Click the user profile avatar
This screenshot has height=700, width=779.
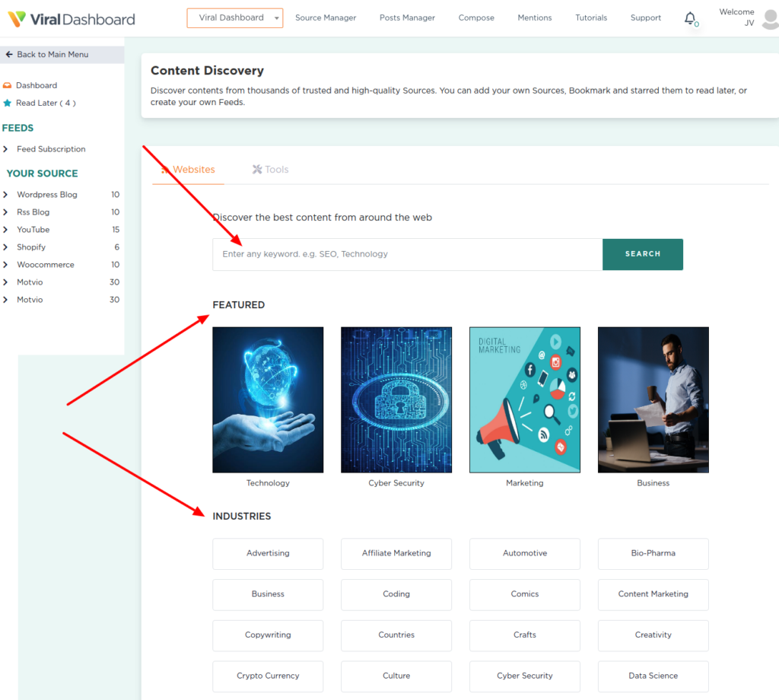click(x=771, y=19)
